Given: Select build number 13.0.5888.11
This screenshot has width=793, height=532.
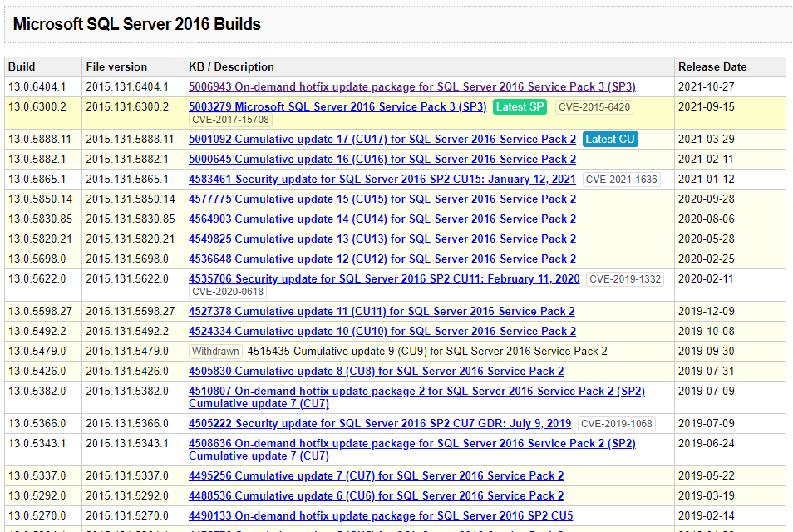Looking at the screenshot, I should [40, 140].
